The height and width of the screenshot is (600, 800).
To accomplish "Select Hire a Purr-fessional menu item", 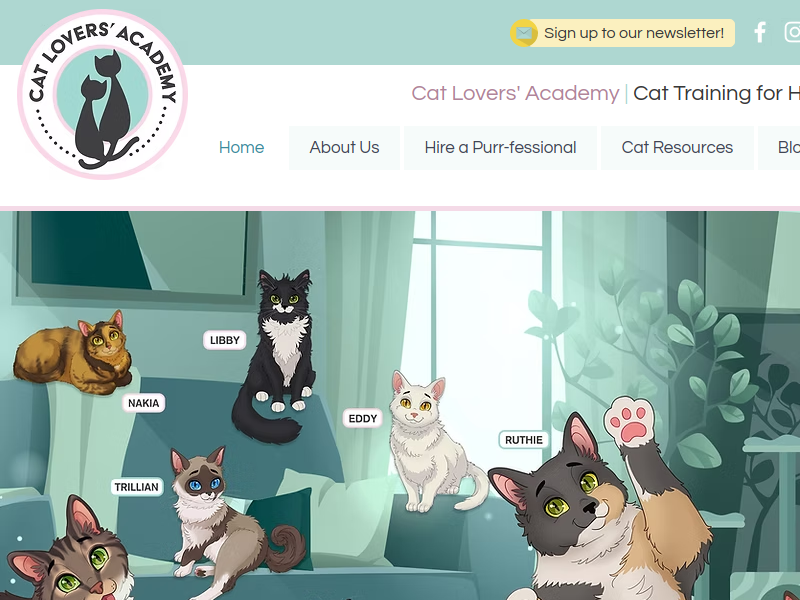I will click(501, 147).
